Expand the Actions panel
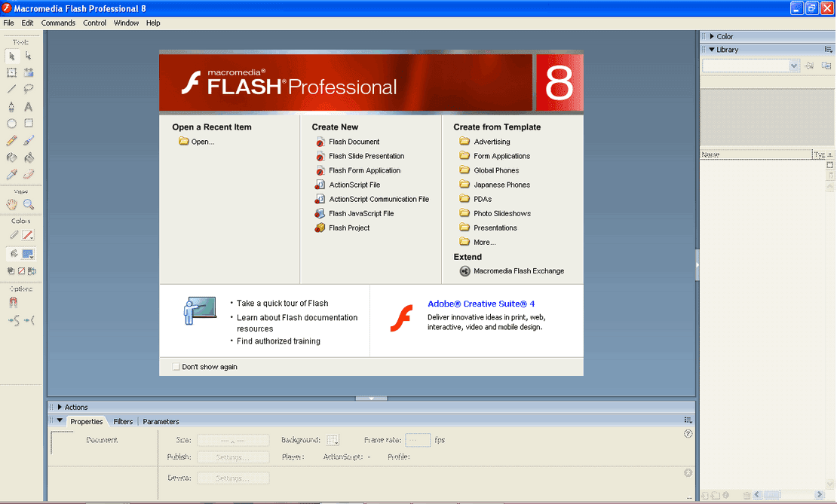The height and width of the screenshot is (504, 837). tap(60, 407)
